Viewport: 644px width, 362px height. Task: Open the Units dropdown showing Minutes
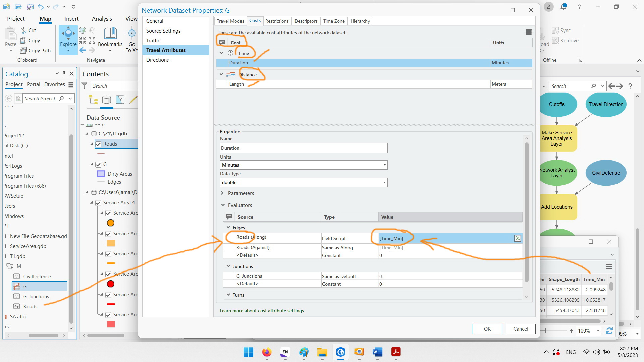tap(304, 165)
